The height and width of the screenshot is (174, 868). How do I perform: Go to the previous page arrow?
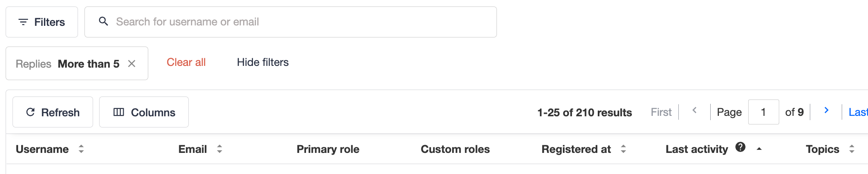(x=694, y=110)
